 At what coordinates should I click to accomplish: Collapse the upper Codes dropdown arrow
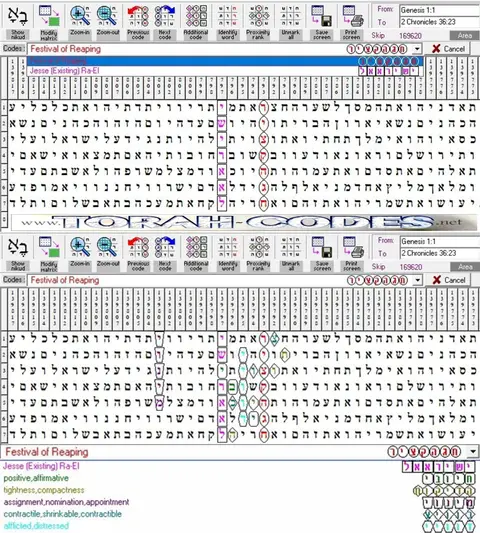pos(417,49)
